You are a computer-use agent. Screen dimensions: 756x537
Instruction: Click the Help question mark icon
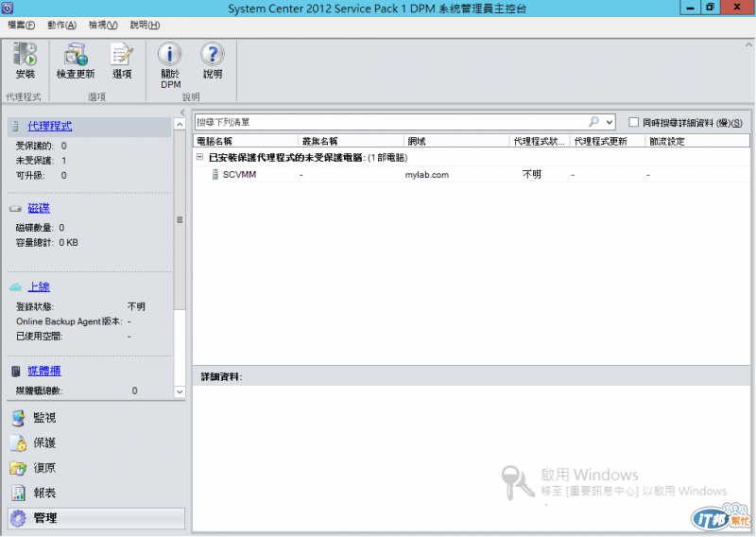(212, 54)
